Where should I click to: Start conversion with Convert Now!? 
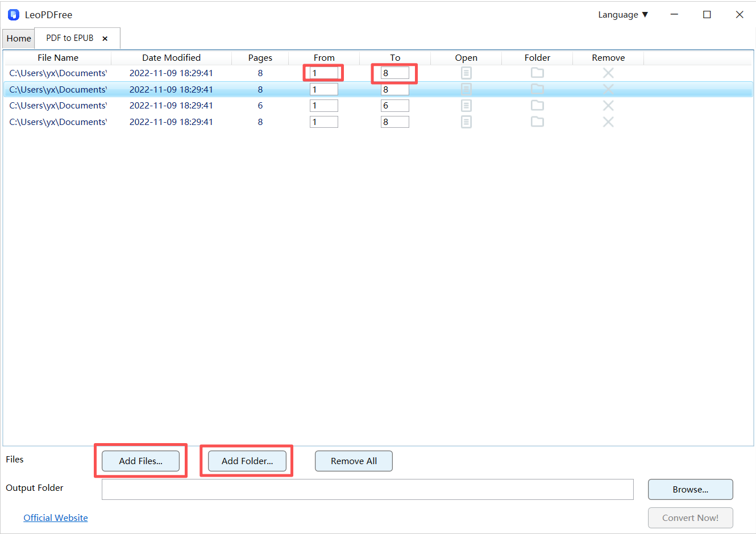point(691,518)
